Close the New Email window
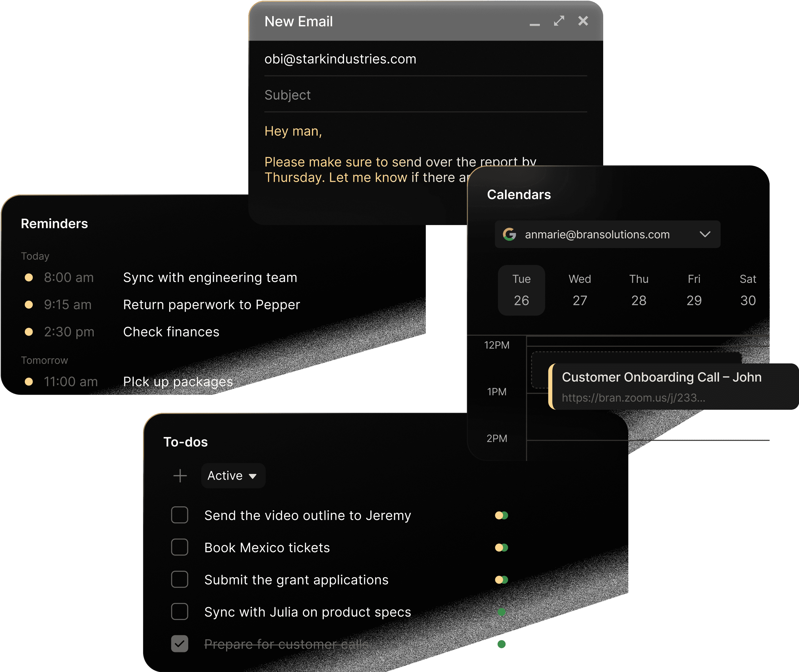The image size is (799, 672). pyautogui.click(x=583, y=21)
